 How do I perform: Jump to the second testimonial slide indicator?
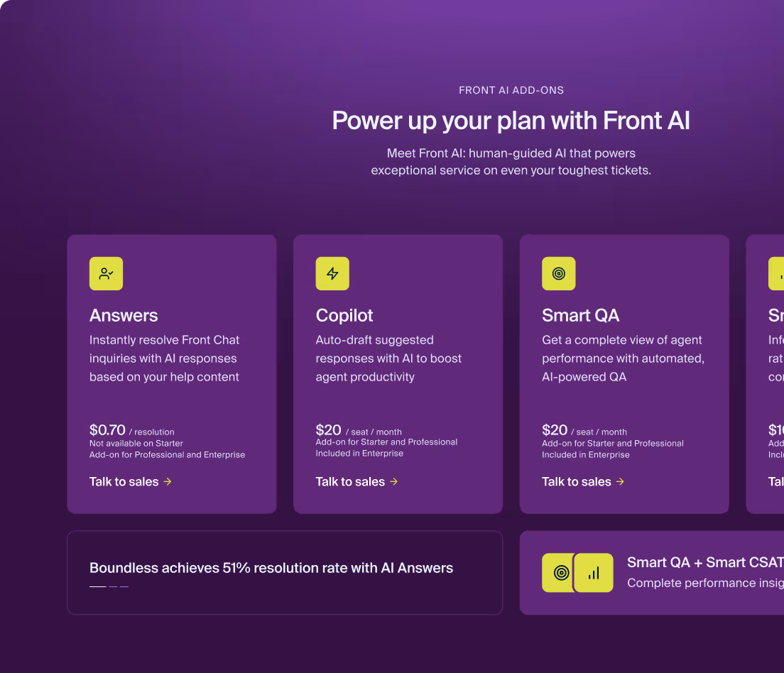pos(113,586)
